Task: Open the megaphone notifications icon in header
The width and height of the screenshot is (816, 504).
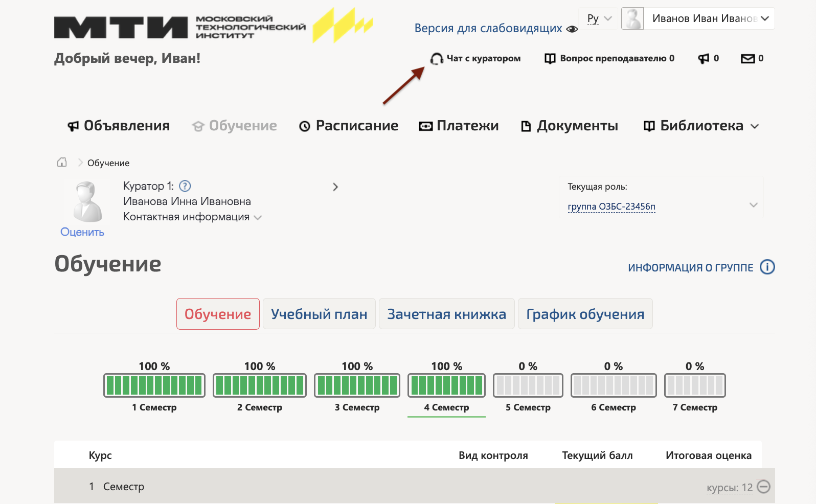Action: [x=704, y=59]
